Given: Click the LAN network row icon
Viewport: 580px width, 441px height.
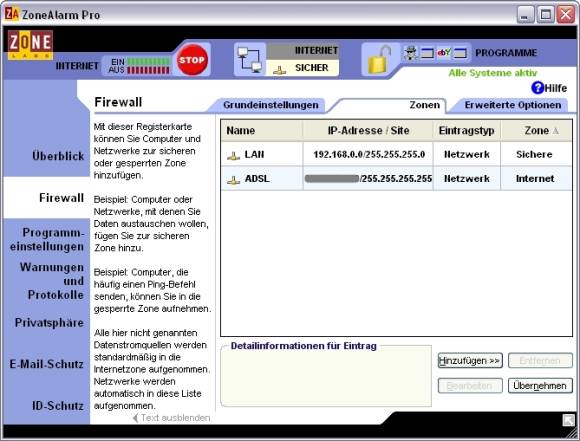Looking at the screenshot, I should [x=233, y=155].
